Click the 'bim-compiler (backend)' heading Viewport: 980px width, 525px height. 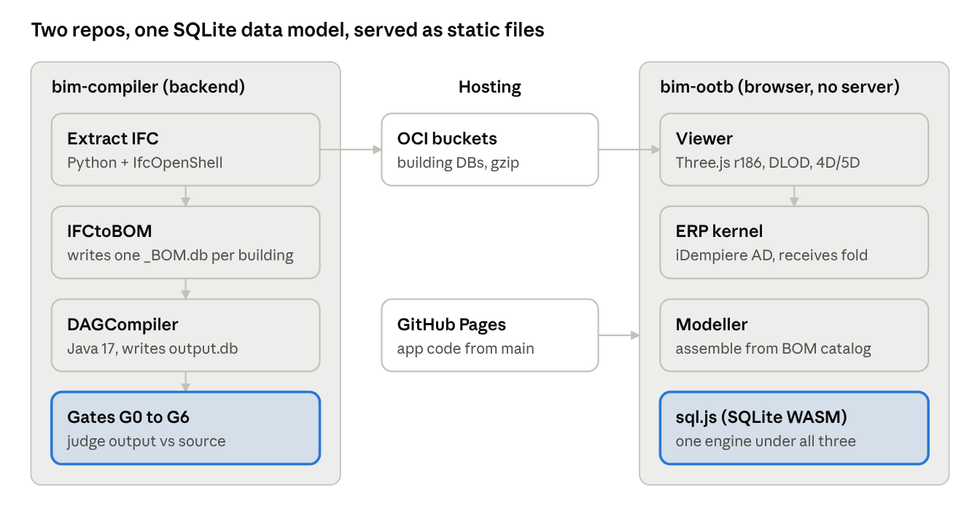point(148,87)
